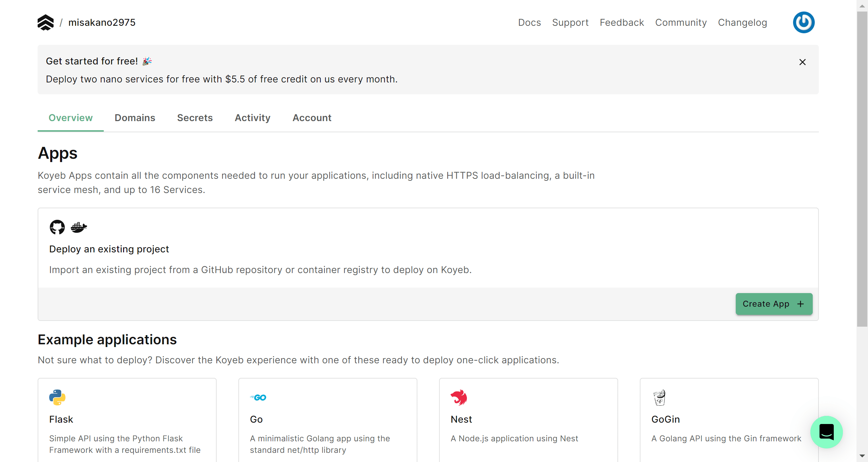
Task: Dismiss the free credit banner
Action: [802, 62]
